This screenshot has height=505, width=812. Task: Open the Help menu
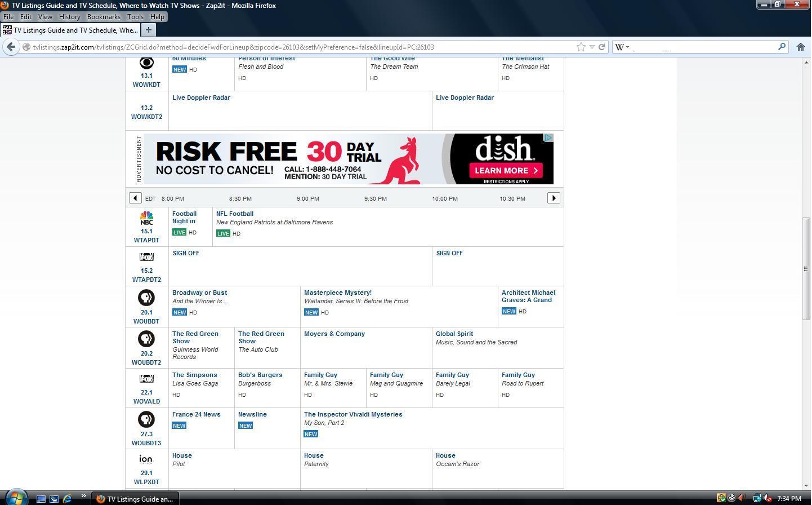(157, 17)
